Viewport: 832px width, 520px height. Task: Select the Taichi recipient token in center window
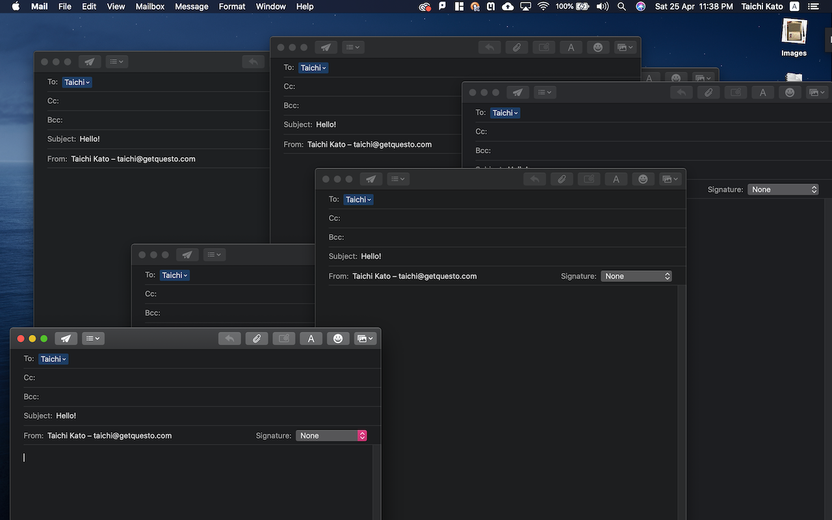[358, 200]
